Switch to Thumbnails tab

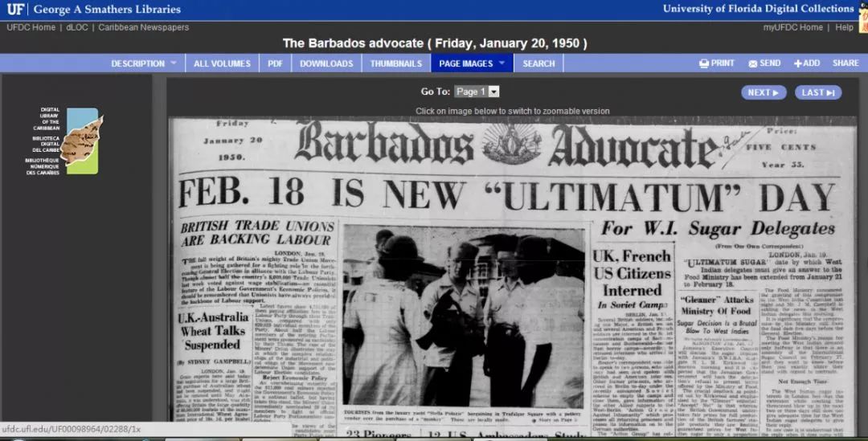395,63
